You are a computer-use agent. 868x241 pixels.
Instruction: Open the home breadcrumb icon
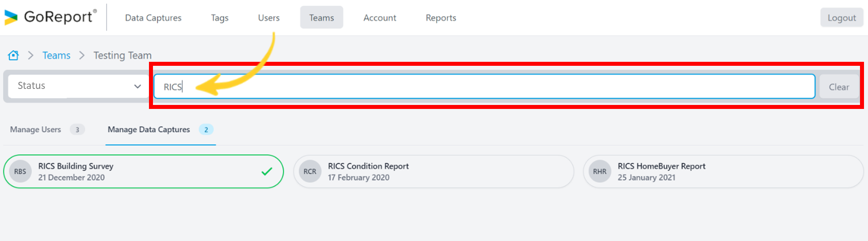coord(13,55)
